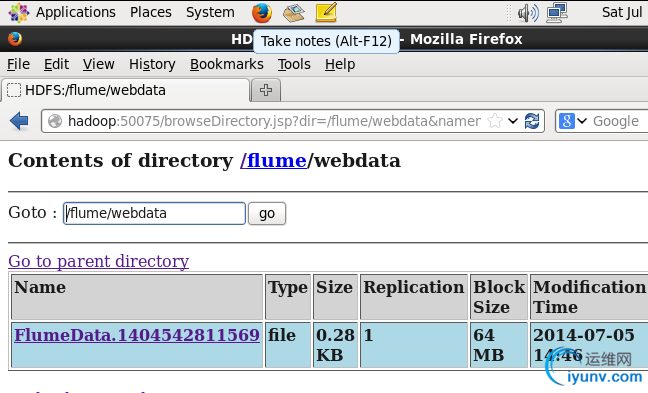Click the Block Size column header
Viewport: 648px width, 393px height.
pyautogui.click(x=499, y=297)
